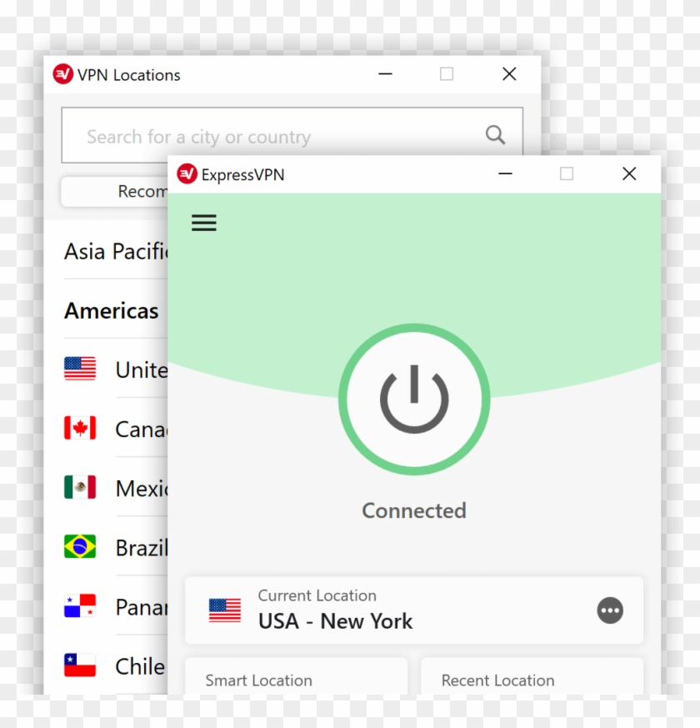Open the ExpressVPN hamburger menu

click(203, 223)
